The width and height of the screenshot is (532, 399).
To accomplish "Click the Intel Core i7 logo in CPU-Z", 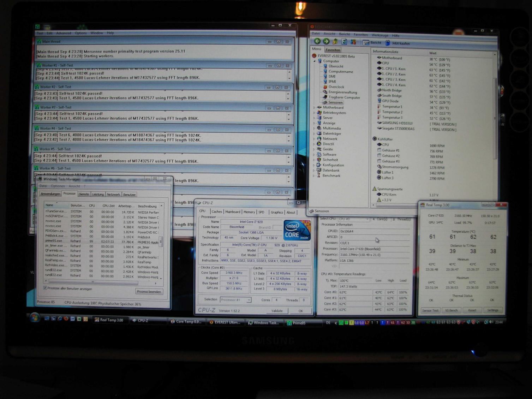I will (297, 230).
